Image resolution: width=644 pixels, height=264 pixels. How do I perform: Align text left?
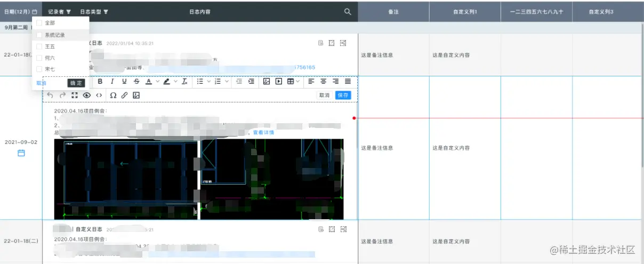click(311, 82)
